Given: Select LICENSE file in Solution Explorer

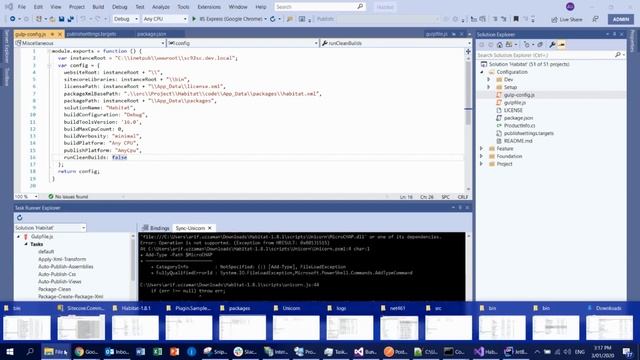Looking at the screenshot, I should click(513, 110).
